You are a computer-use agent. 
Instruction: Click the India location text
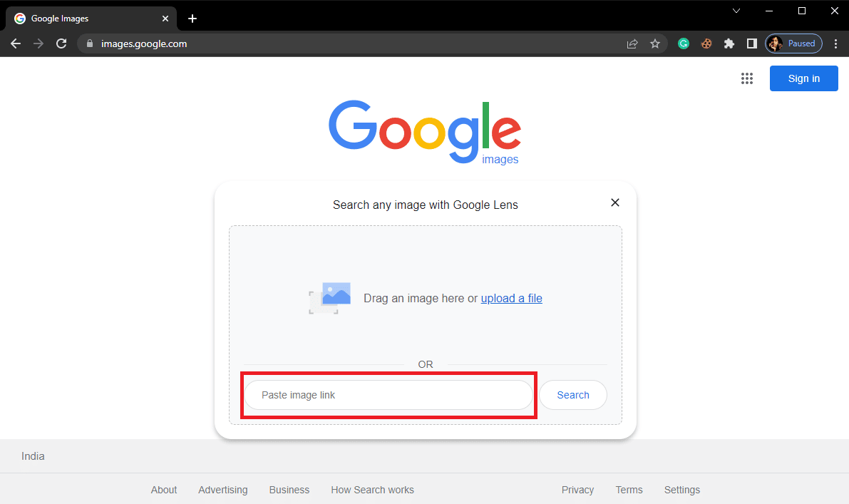[x=33, y=456]
